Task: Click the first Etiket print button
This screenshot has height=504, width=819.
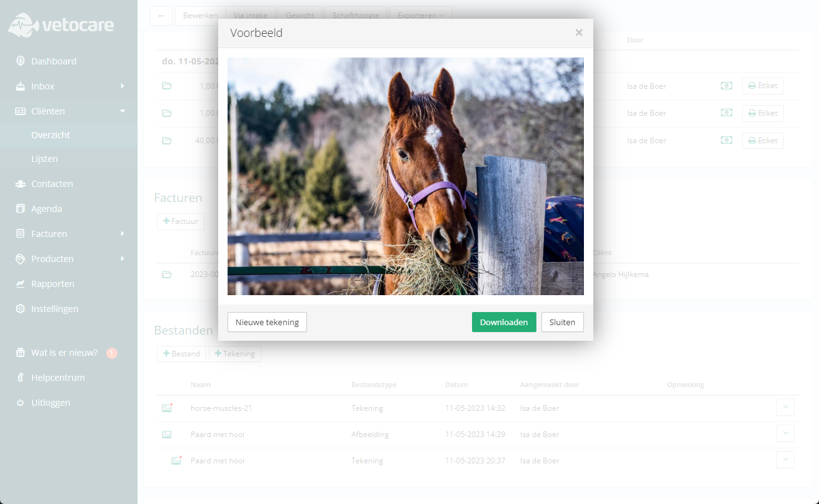Action: tap(763, 86)
